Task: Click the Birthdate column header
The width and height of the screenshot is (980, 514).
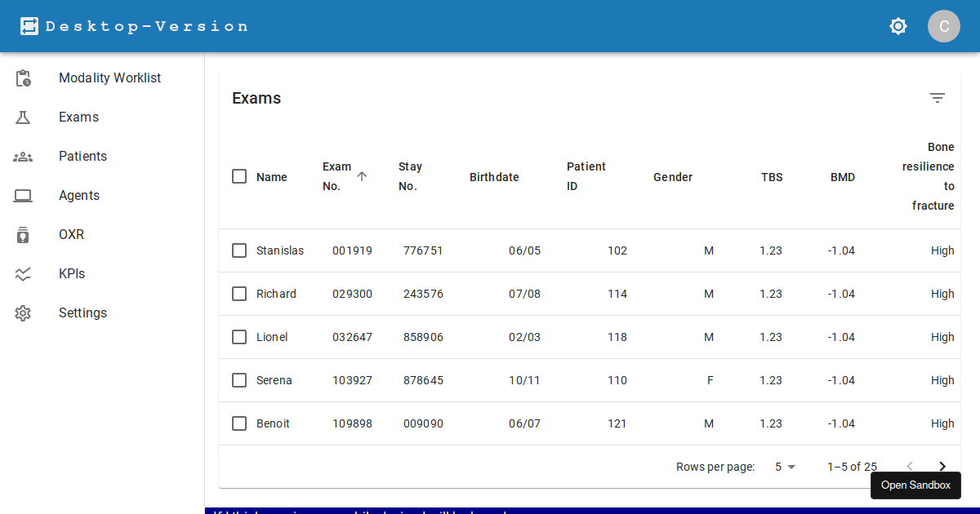Action: coord(494,177)
